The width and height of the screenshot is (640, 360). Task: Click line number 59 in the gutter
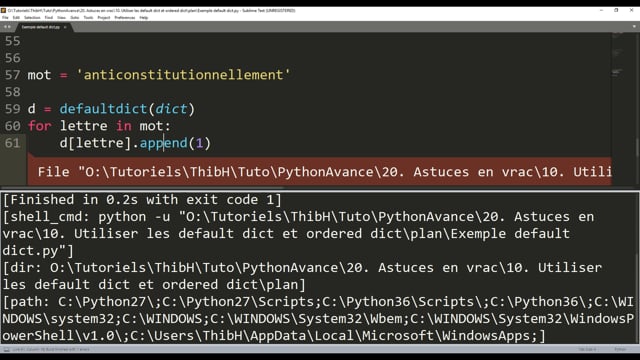[x=12, y=109]
